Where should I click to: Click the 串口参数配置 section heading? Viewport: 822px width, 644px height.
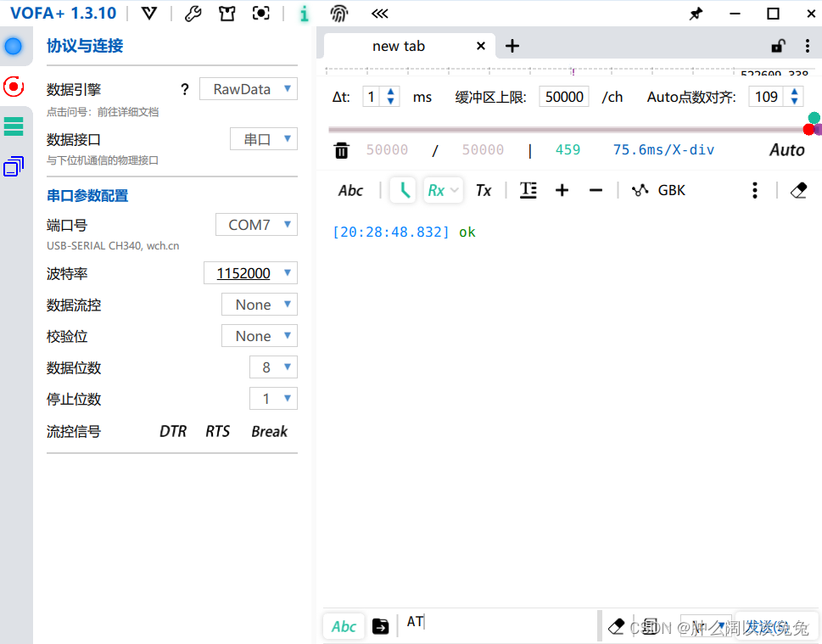pyautogui.click(x=87, y=196)
